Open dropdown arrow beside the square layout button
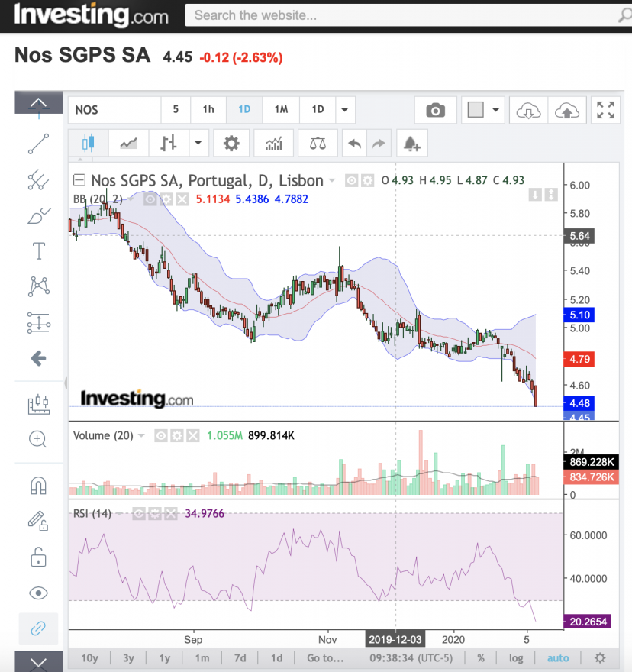The height and width of the screenshot is (672, 632). (495, 110)
